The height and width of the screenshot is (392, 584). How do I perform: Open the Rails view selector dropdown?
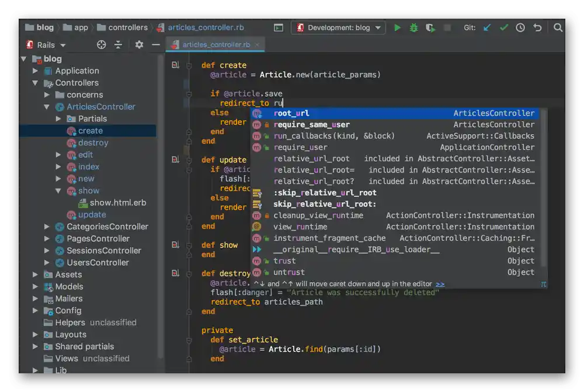(x=63, y=45)
